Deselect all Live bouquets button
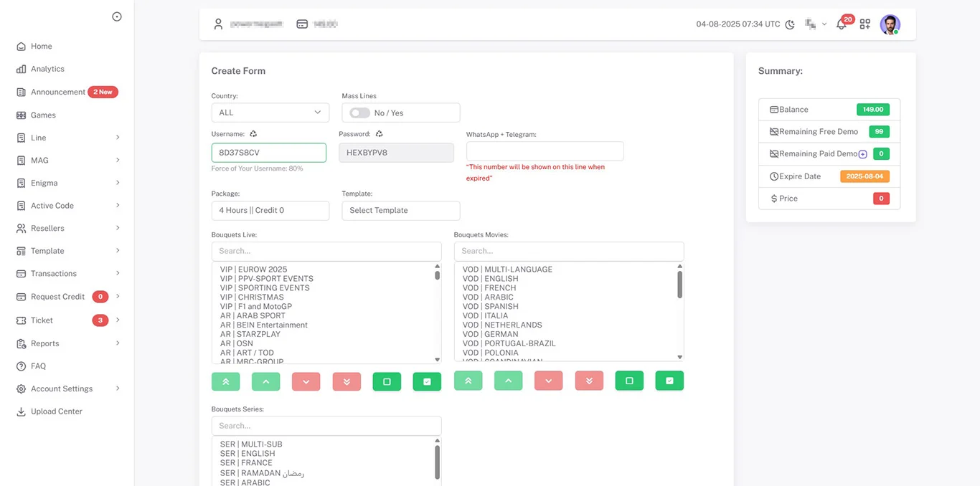Viewport: 980px width, 486px height. click(x=387, y=381)
